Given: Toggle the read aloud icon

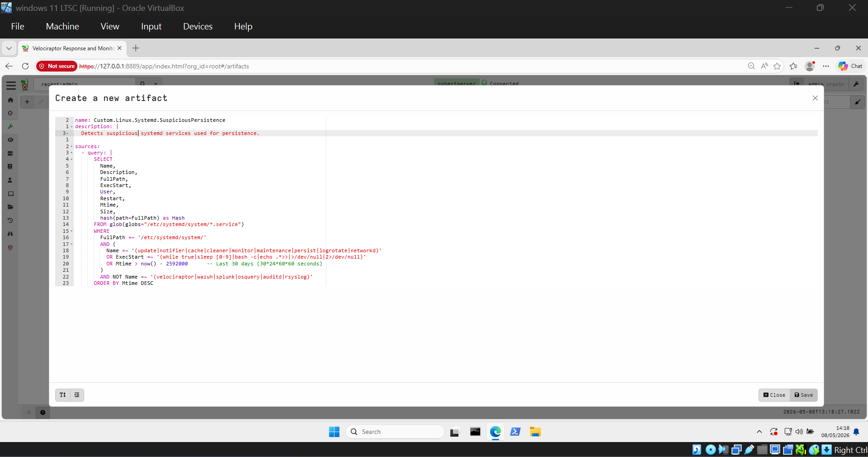Looking at the screenshot, I should coord(764,66).
